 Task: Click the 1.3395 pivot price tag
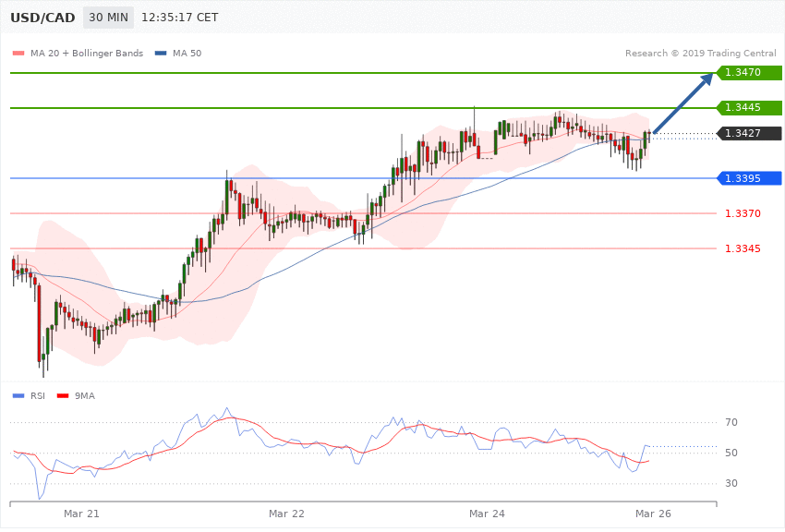(749, 178)
